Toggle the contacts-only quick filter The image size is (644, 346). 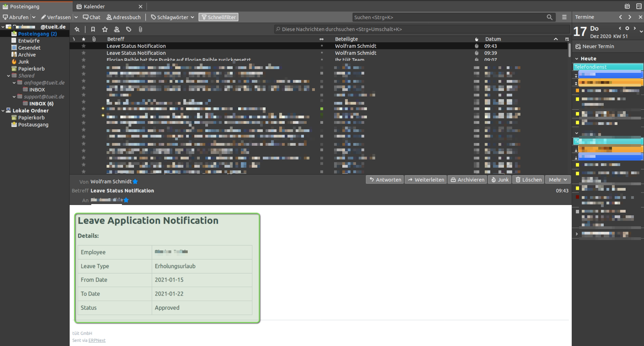(117, 29)
